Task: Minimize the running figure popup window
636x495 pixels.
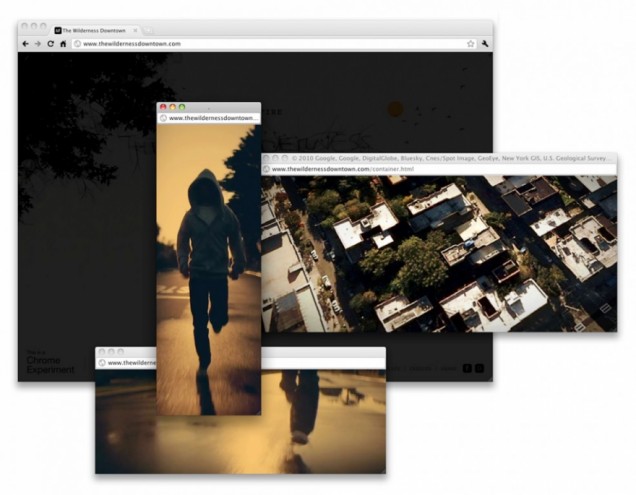Action: pyautogui.click(x=172, y=107)
